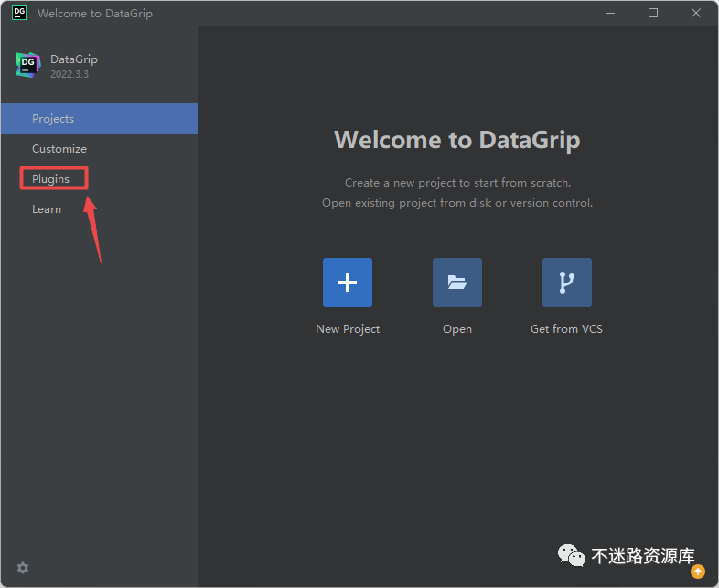Viewport: 719px width, 588px height.
Task: Click the Get from VCS branch icon
Action: point(567,283)
